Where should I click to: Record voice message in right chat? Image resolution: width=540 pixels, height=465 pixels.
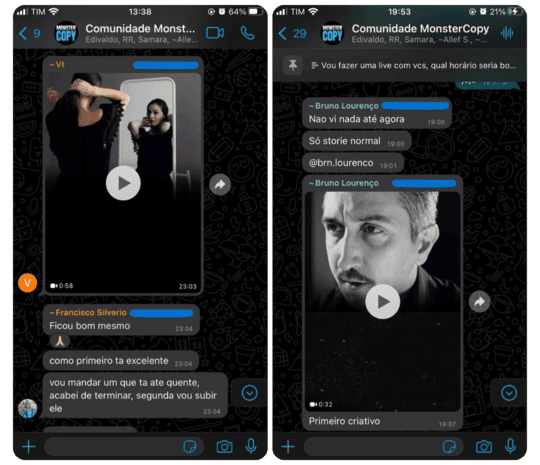(510, 446)
